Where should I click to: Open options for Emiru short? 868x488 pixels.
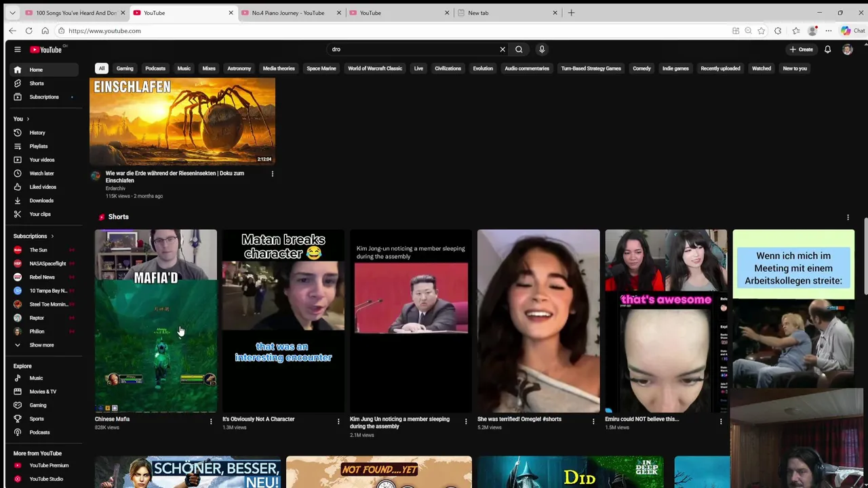721,422
